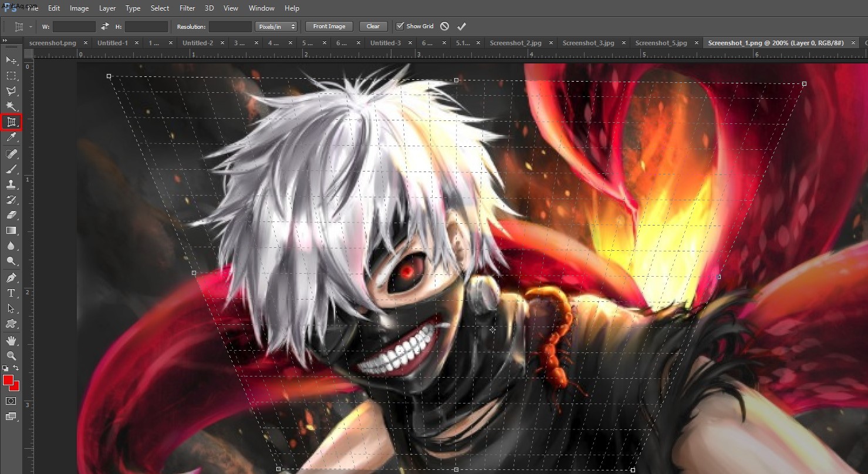Click the W width input field
Image resolution: width=868 pixels, height=474 pixels.
pyautogui.click(x=74, y=26)
